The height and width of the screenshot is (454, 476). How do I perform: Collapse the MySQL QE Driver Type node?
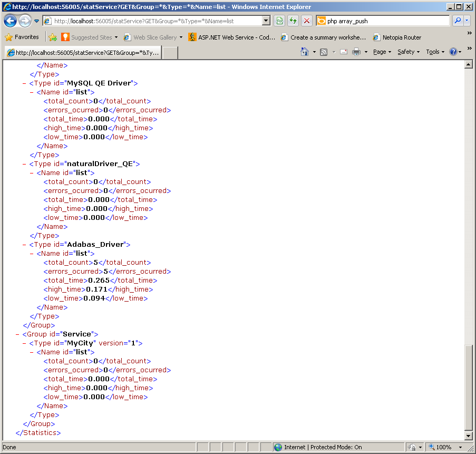24,83
